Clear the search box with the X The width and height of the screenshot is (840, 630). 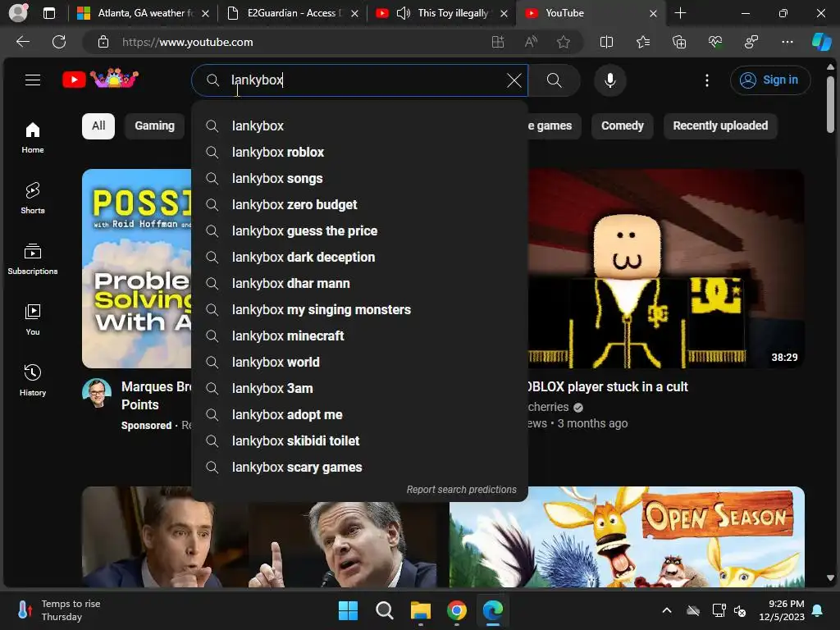(514, 80)
